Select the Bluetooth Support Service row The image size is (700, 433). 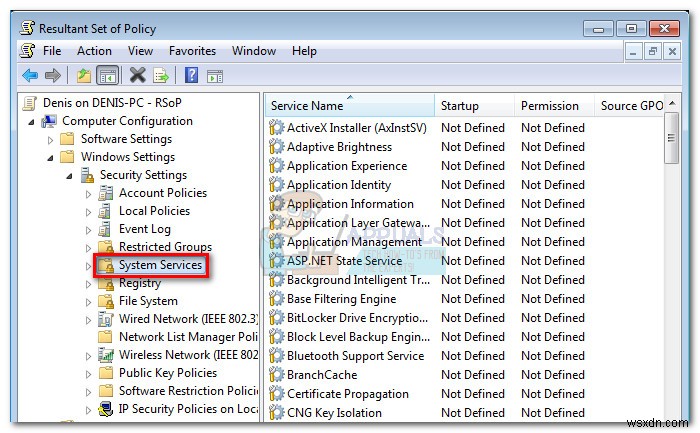click(355, 356)
